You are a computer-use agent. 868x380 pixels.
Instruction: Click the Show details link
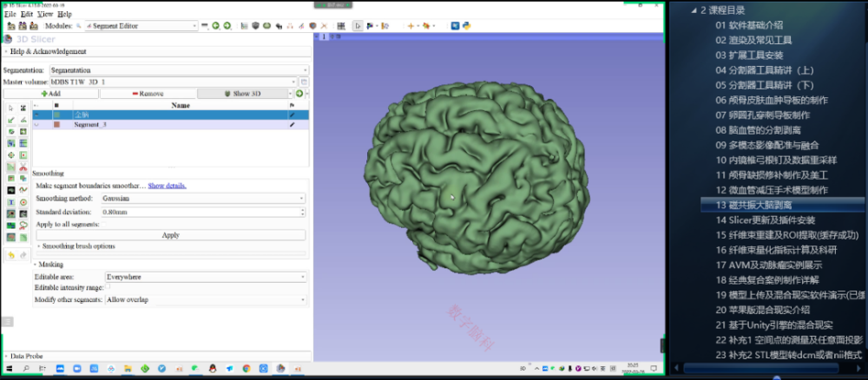coord(167,186)
